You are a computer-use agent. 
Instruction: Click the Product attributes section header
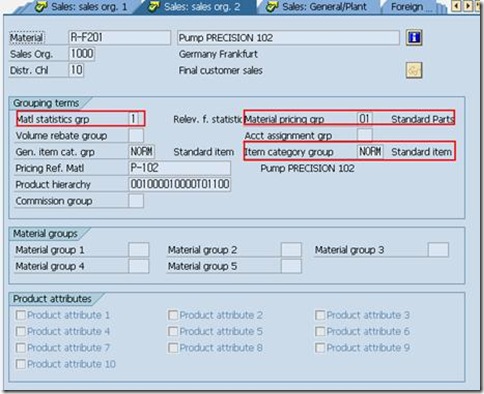[52, 299]
